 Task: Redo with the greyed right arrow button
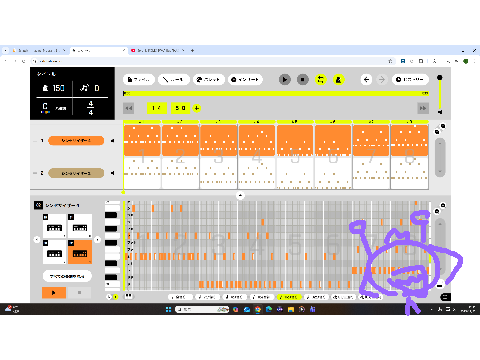(x=382, y=80)
